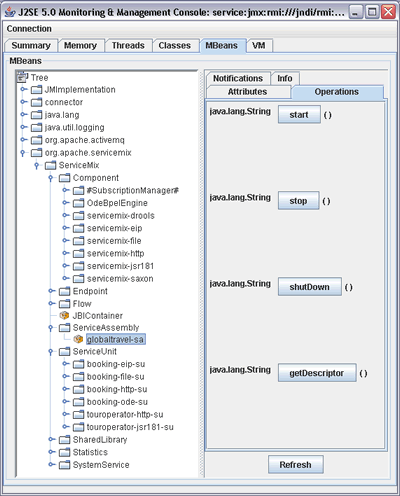Select the MBeans tab

pyautogui.click(x=222, y=45)
